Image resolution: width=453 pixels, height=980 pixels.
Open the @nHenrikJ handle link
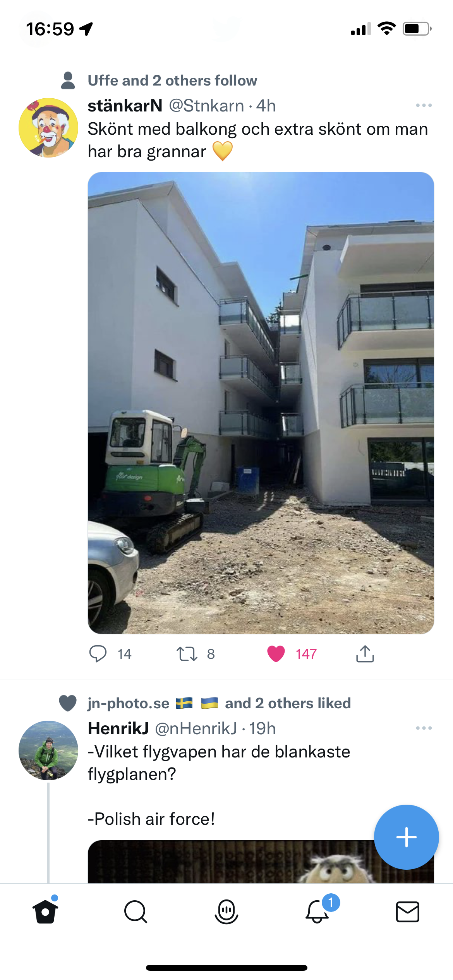point(196,728)
